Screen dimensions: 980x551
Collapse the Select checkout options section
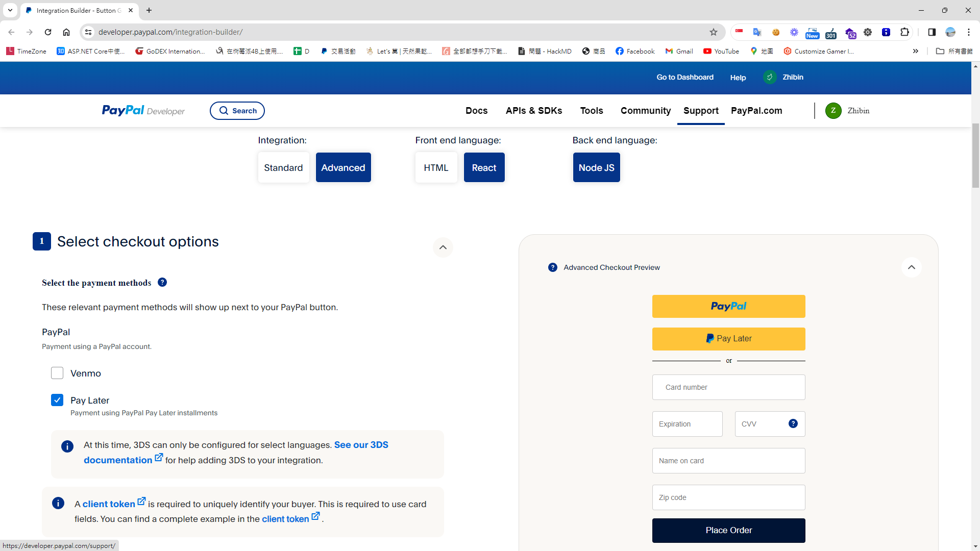click(x=443, y=247)
